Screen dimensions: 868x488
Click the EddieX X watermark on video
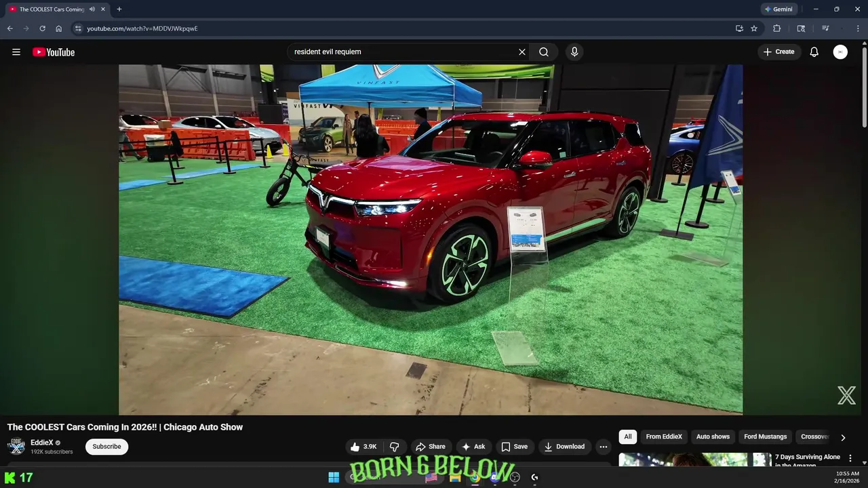tap(846, 395)
